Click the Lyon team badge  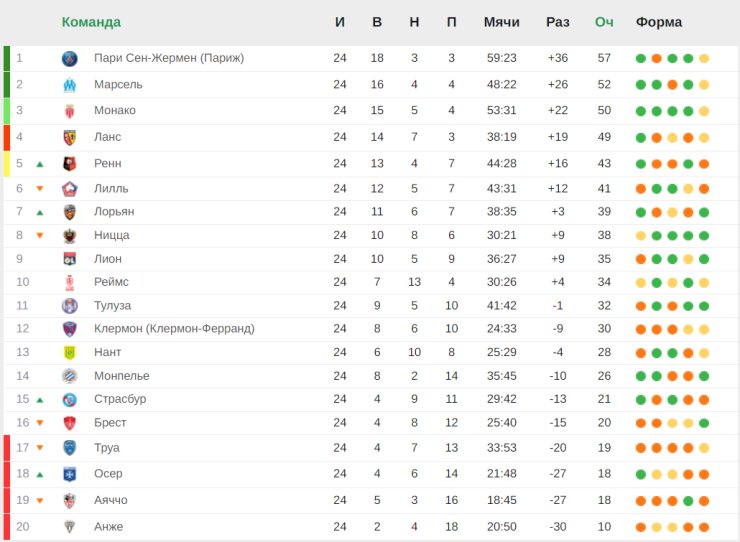pos(69,259)
